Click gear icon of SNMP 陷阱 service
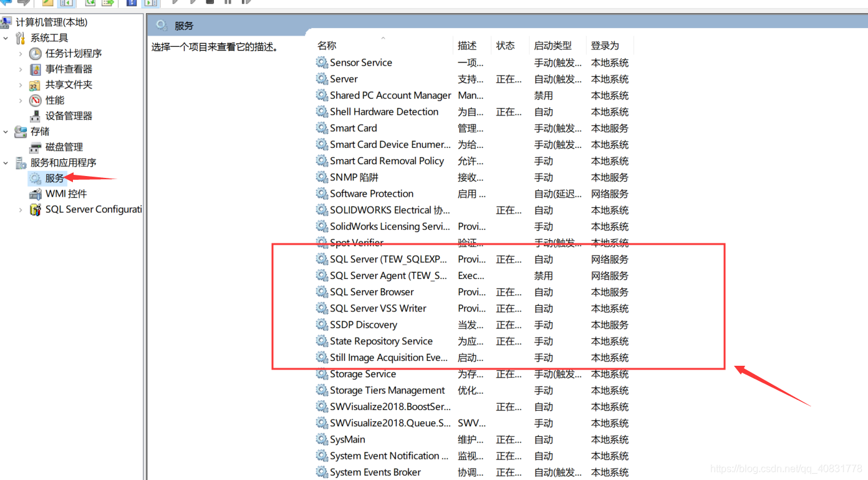868x480 pixels. pos(322,177)
